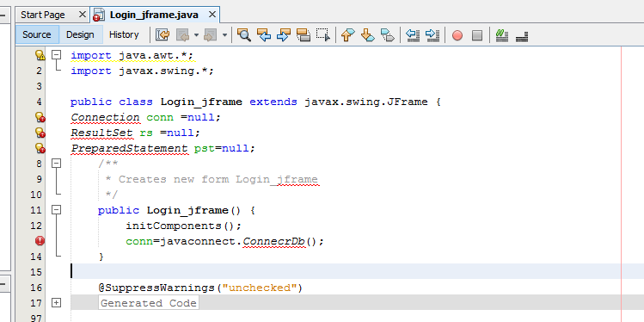Viewport: 644px width, 322px height.
Task: Jump to Next Bookmark icon
Action: (x=368, y=35)
